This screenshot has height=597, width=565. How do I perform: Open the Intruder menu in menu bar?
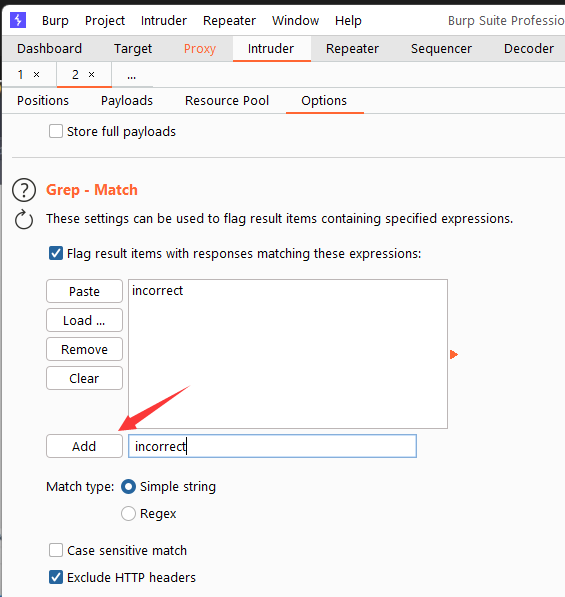(x=164, y=21)
